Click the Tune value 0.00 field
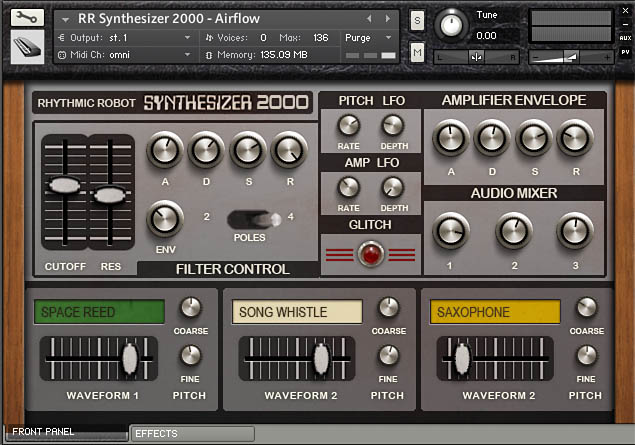635x445 pixels. 486,36
